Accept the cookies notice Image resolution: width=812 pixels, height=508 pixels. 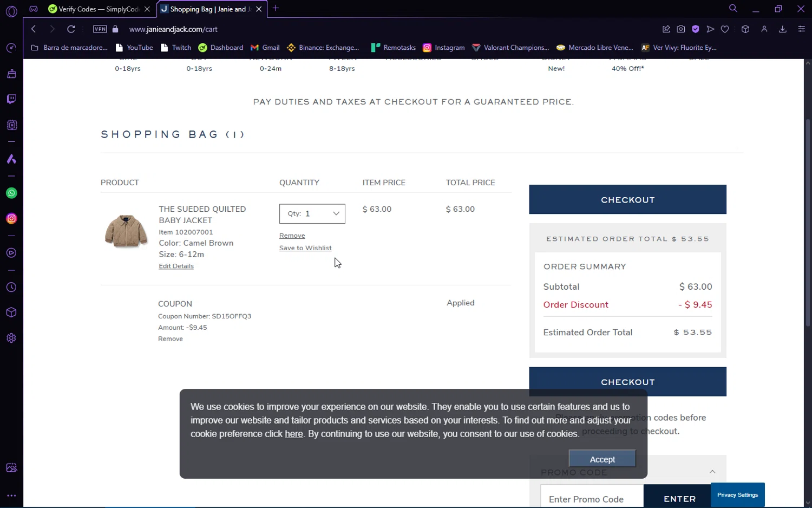[x=602, y=459]
